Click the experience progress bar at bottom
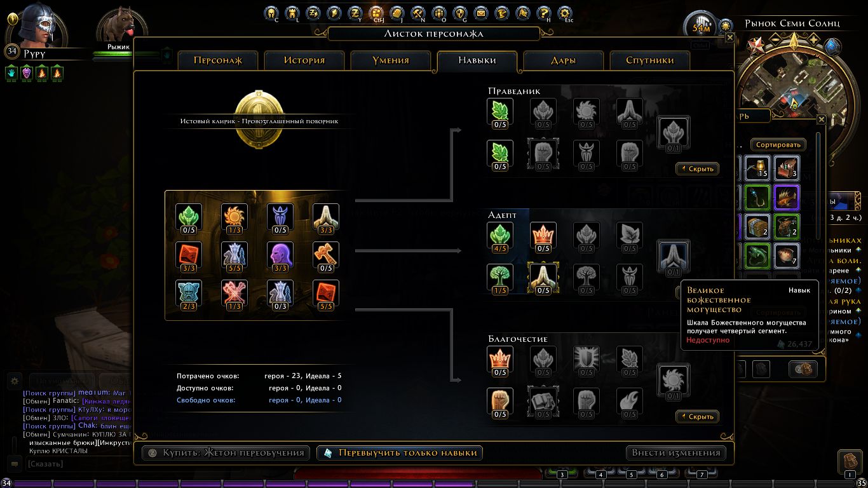 434,484
